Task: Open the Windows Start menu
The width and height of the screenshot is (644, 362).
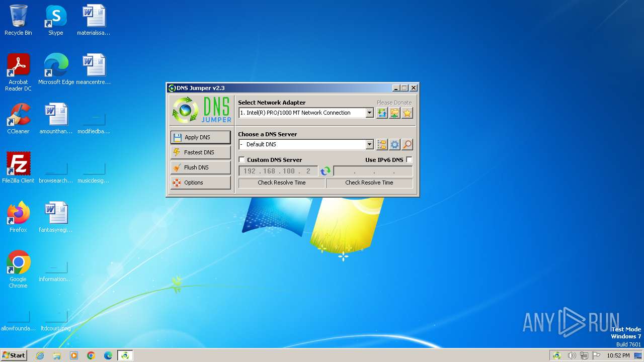Action: click(14, 355)
